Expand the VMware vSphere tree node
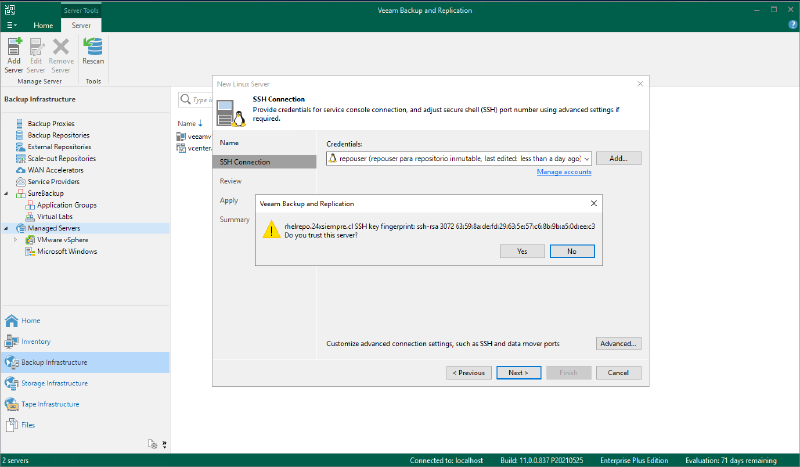This screenshot has width=800, height=467. coord(15,240)
